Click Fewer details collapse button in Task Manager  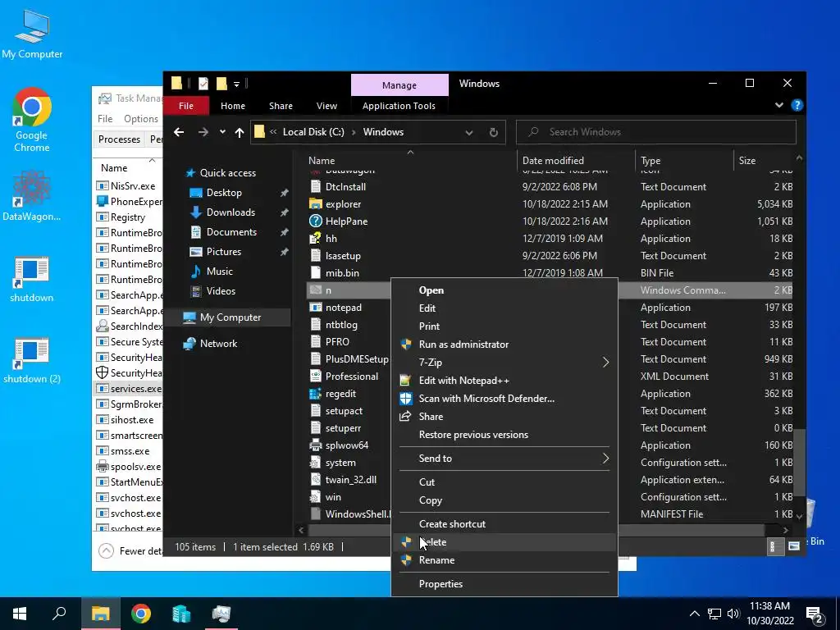[x=130, y=550]
